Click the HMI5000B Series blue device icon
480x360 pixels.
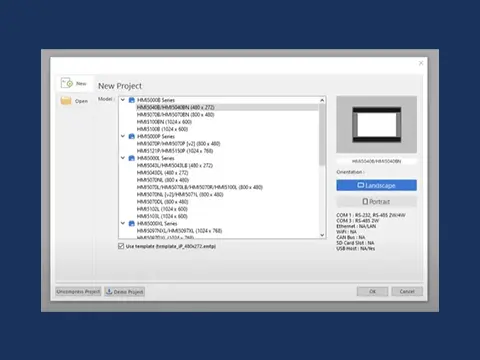[132, 100]
